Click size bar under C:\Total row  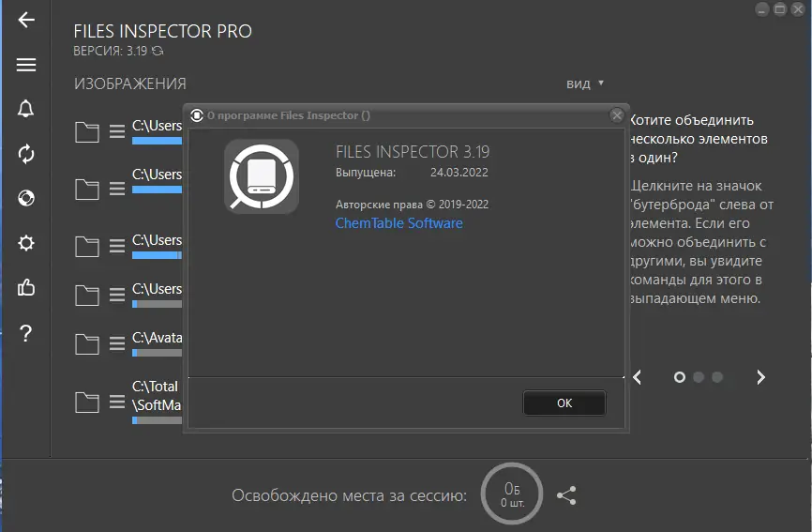157,420
